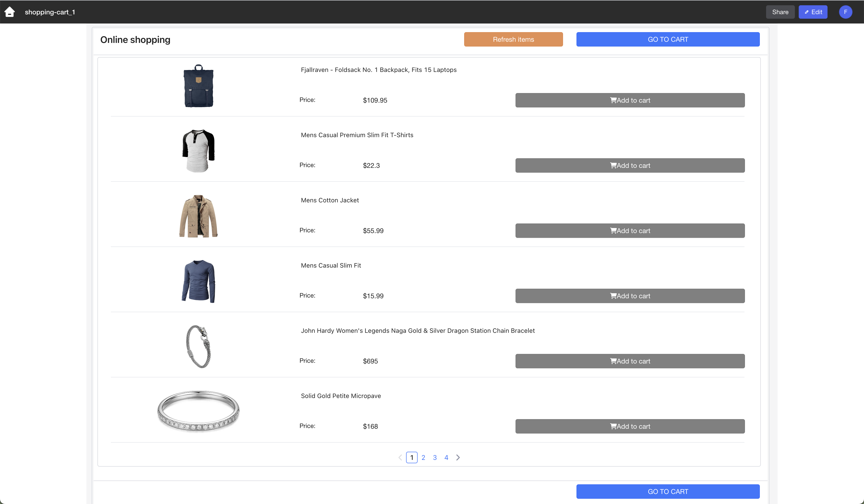Add Solid Gold Petite Micropave to cart
Screen dimensions: 864x504
pyautogui.click(x=630, y=426)
